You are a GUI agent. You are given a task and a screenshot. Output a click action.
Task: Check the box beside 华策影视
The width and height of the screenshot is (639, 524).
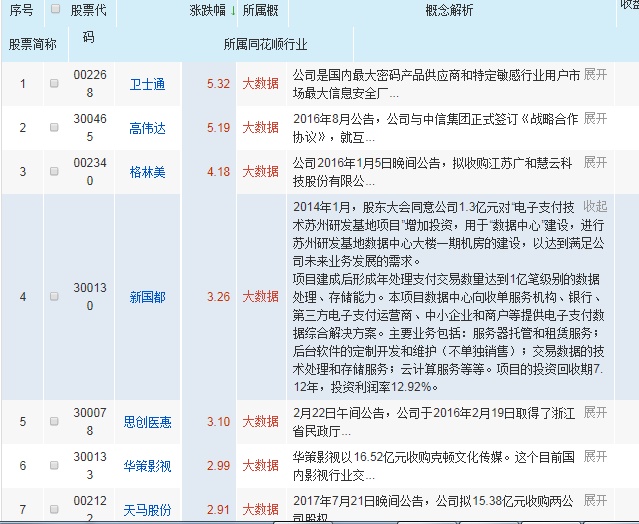click(55, 465)
